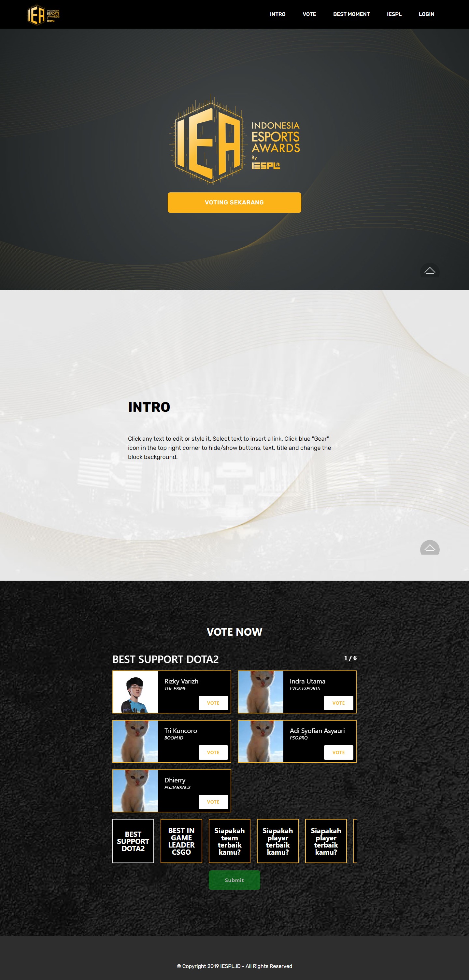The width and height of the screenshot is (469, 980).
Task: Click the VOTE NOW heading
Action: [x=234, y=632]
